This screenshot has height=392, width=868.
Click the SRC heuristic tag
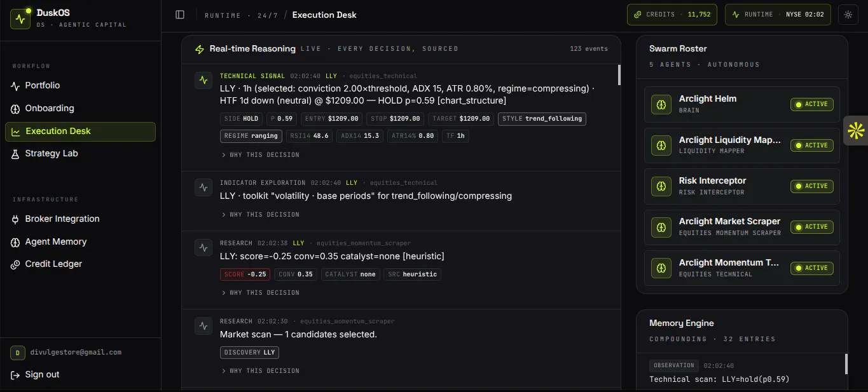[412, 274]
